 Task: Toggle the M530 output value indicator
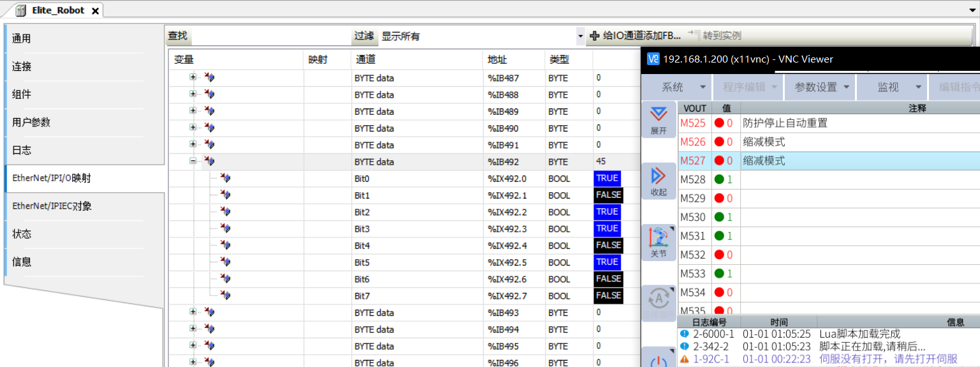tap(719, 217)
